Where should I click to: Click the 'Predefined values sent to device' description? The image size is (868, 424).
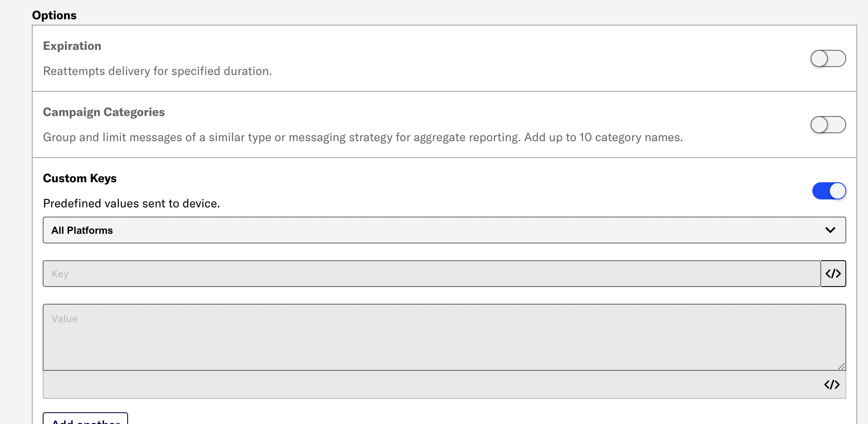coord(131,203)
